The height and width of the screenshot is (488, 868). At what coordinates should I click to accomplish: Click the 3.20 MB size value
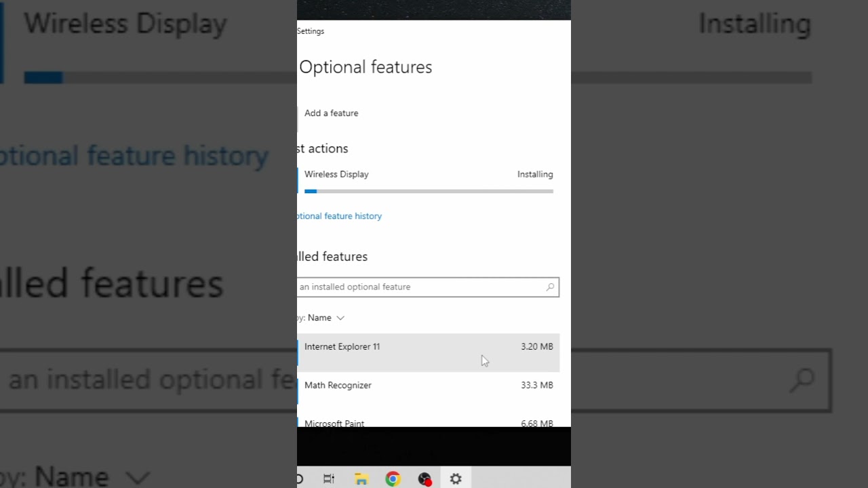point(537,346)
